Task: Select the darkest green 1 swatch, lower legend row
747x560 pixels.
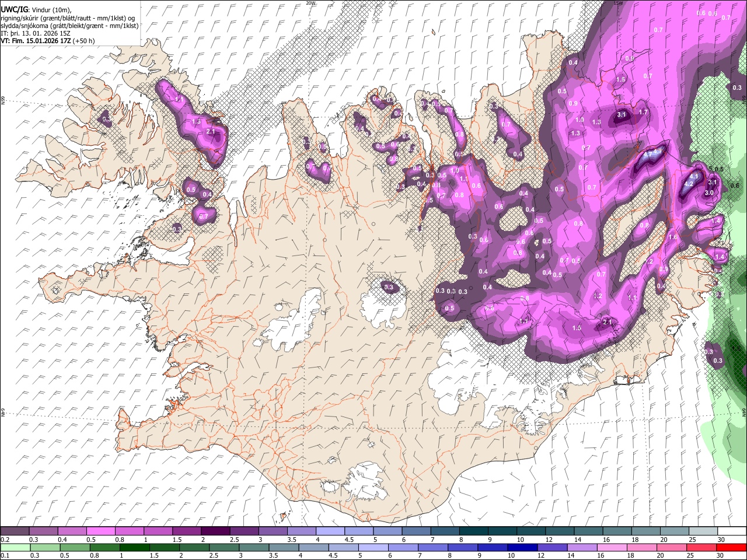Action: click(x=134, y=547)
